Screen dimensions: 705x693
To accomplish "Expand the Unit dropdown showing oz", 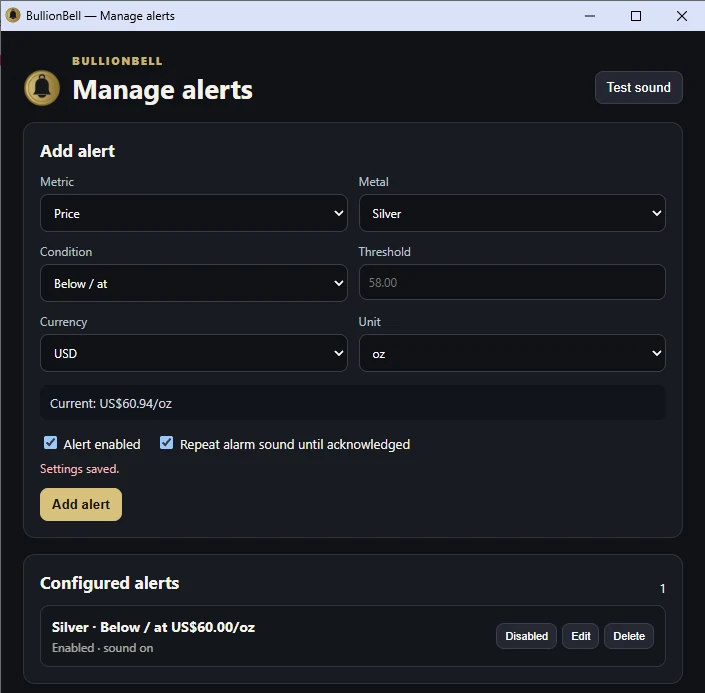I will coord(512,353).
